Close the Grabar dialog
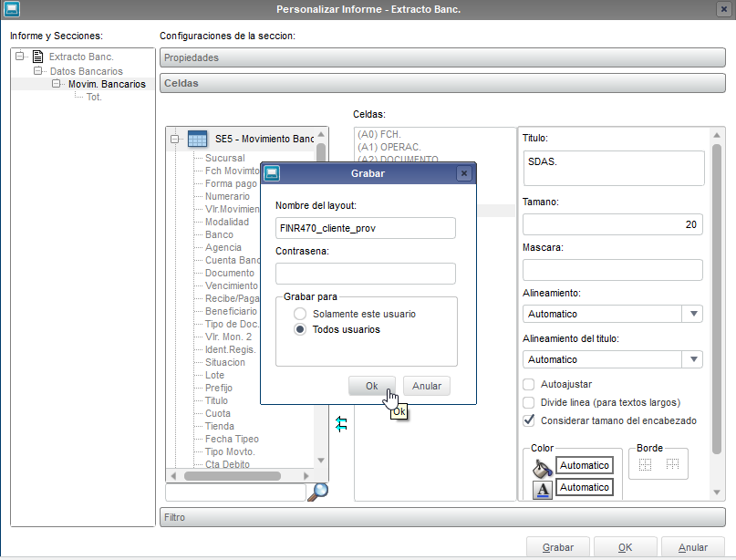Viewport: 736px width, 560px height. click(x=463, y=173)
